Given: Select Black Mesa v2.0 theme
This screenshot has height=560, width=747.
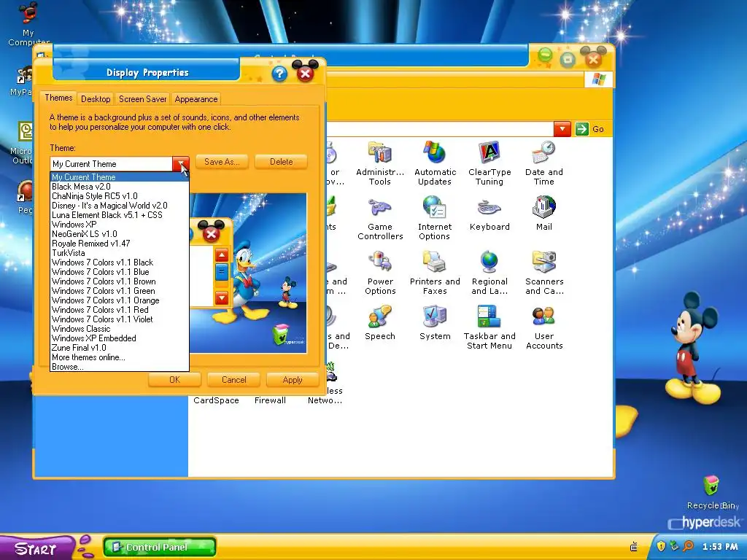Looking at the screenshot, I should coord(120,187).
